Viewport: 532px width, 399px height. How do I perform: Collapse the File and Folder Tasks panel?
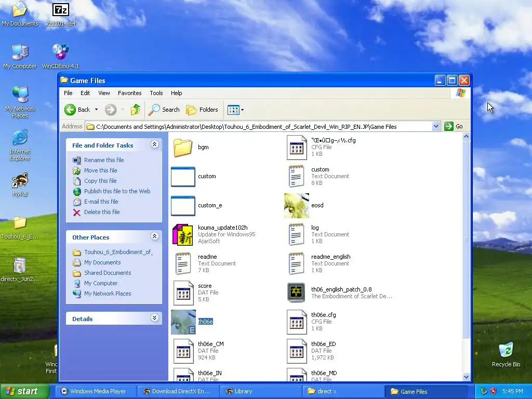[154, 144]
